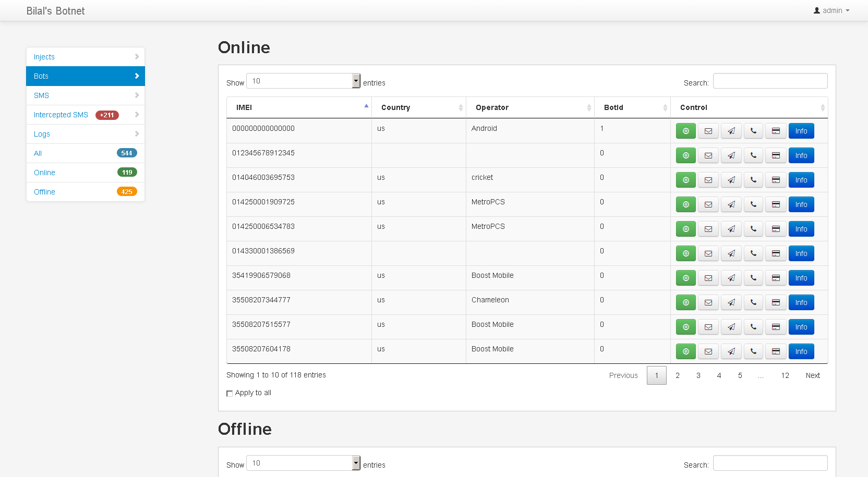Open the Offline table's Show entries dropdown
Screen dimensions: 868x477
click(303, 463)
